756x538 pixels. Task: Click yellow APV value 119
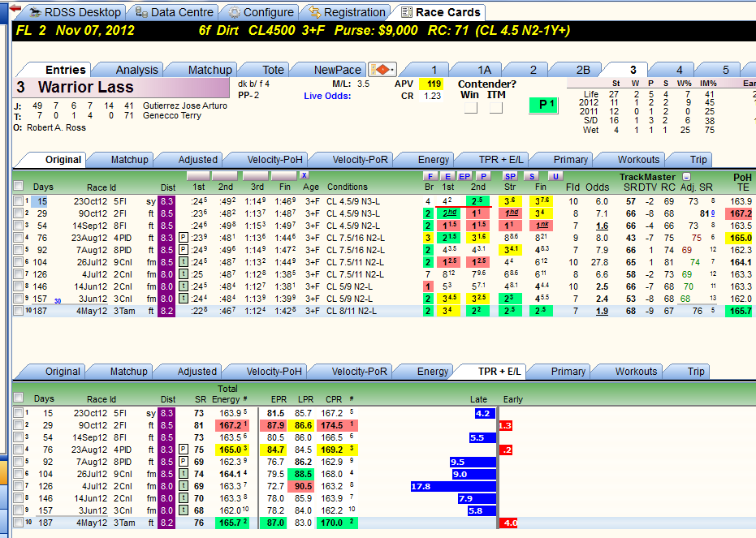click(x=431, y=84)
